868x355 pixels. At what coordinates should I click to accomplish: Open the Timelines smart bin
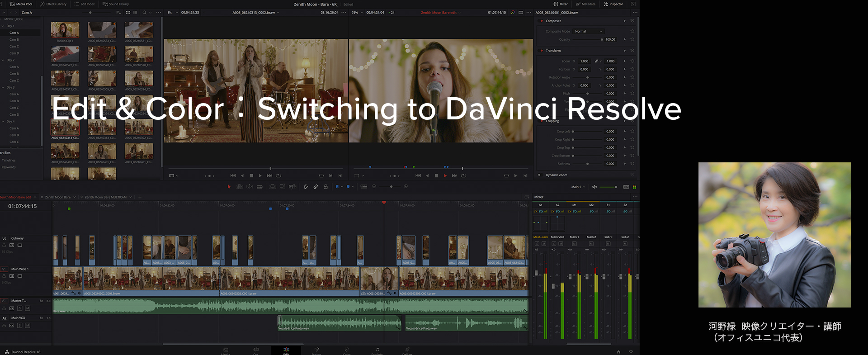pyautogui.click(x=9, y=160)
